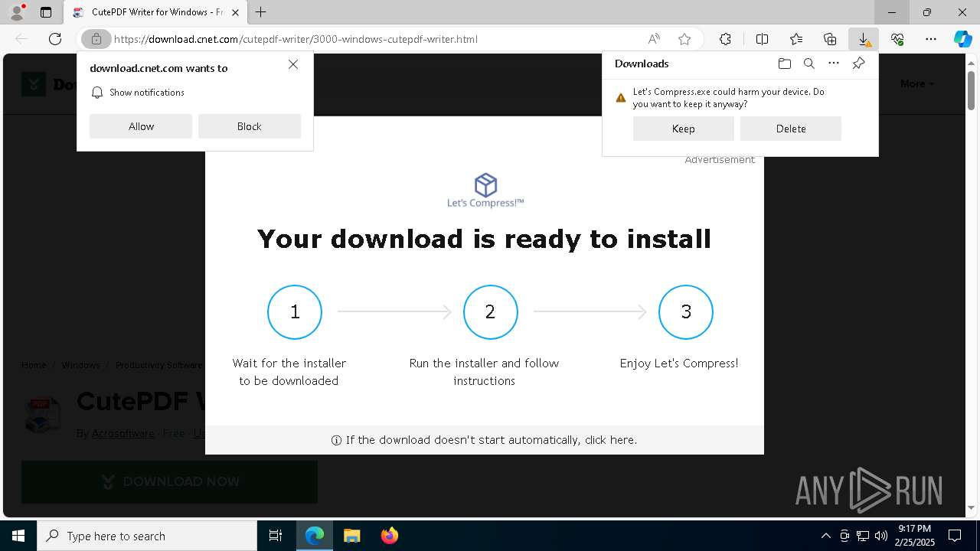The height and width of the screenshot is (551, 980).
Task: Click the Acrosoftware developer link
Action: tap(123, 433)
